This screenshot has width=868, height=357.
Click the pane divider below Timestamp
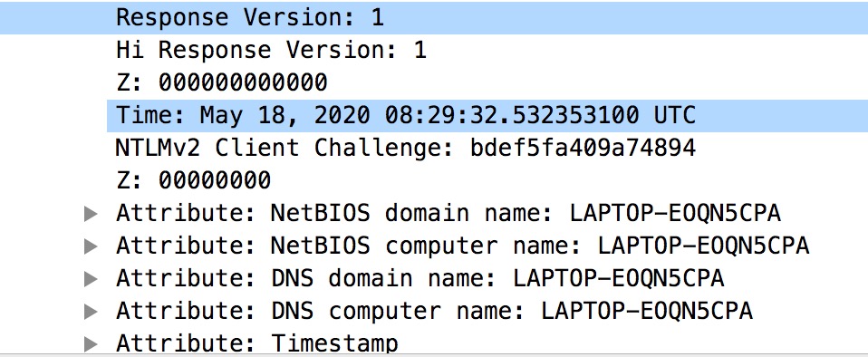[x=434, y=353]
